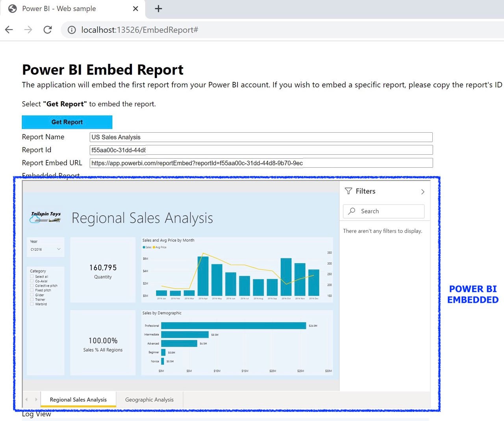Screen dimensions: 504x421
Task: Click the Filters funnel icon
Action: pyautogui.click(x=348, y=191)
